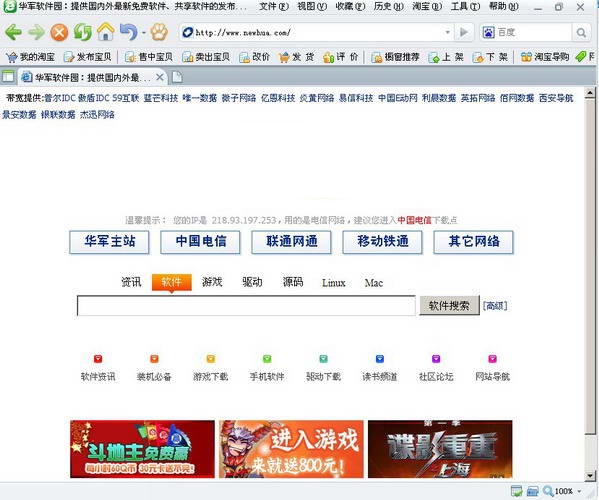Switch to the Mac search tab
This screenshot has height=500, width=599.
[374, 283]
